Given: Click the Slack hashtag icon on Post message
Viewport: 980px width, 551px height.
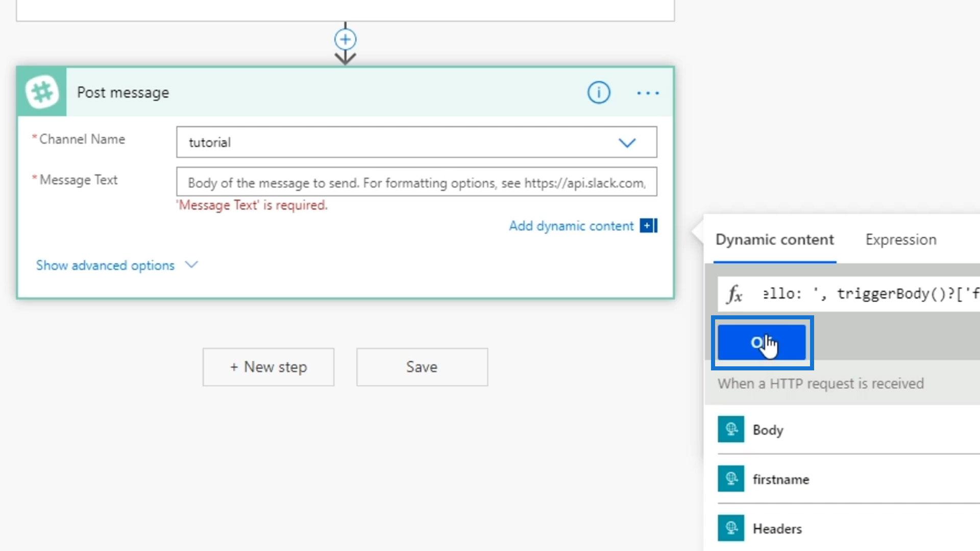Looking at the screenshot, I should (x=42, y=92).
